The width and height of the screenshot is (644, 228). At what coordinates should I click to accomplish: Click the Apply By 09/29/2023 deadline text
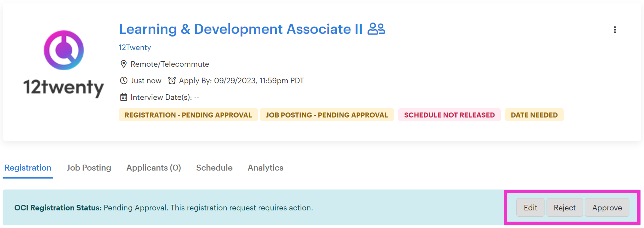tap(241, 81)
